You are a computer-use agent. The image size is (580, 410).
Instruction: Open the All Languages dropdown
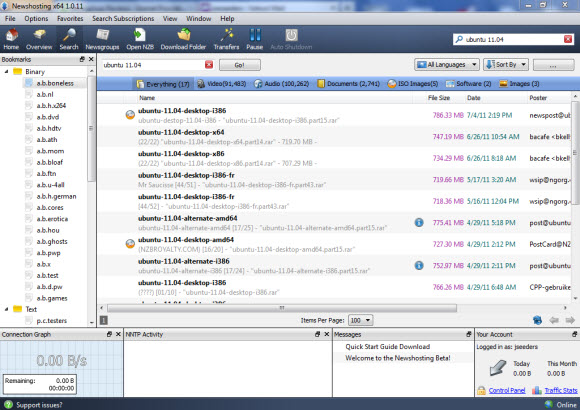click(x=447, y=65)
